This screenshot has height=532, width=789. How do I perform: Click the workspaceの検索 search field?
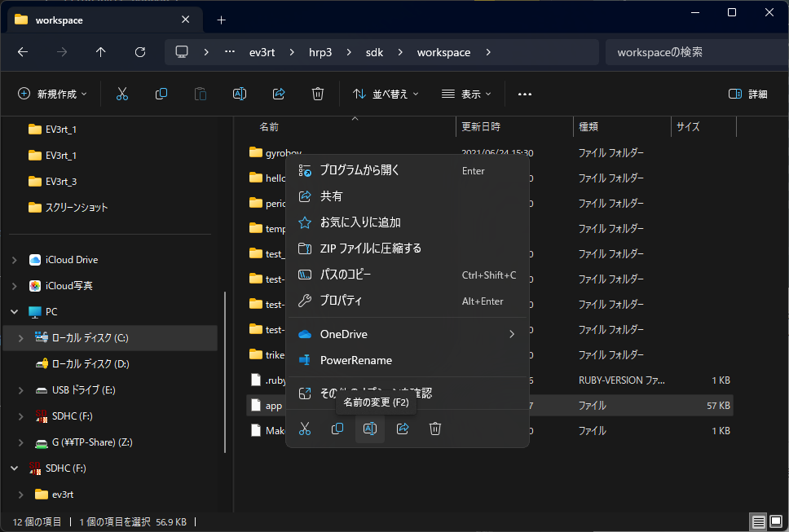tap(697, 52)
